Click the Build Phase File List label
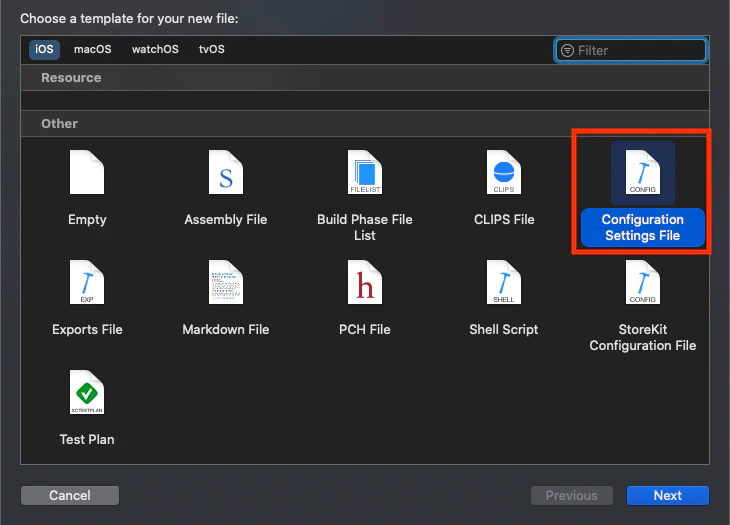This screenshot has width=730, height=525. pyautogui.click(x=365, y=227)
